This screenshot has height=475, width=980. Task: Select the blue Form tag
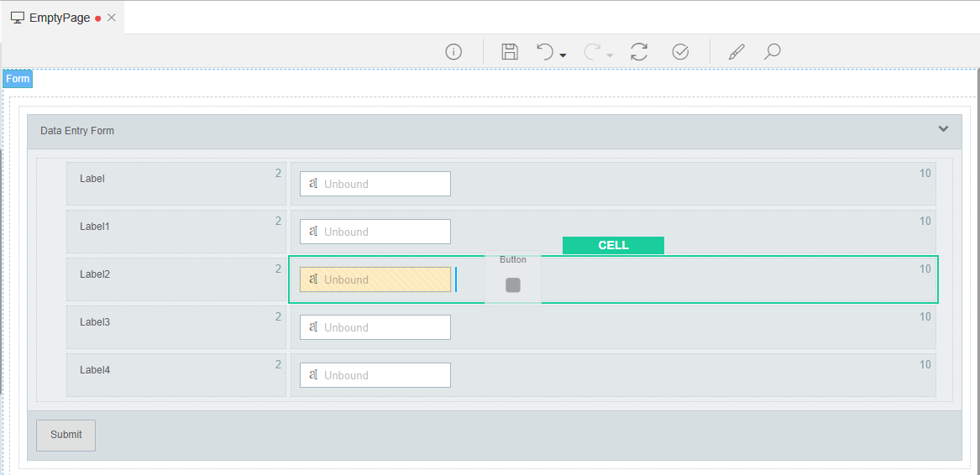(18, 79)
